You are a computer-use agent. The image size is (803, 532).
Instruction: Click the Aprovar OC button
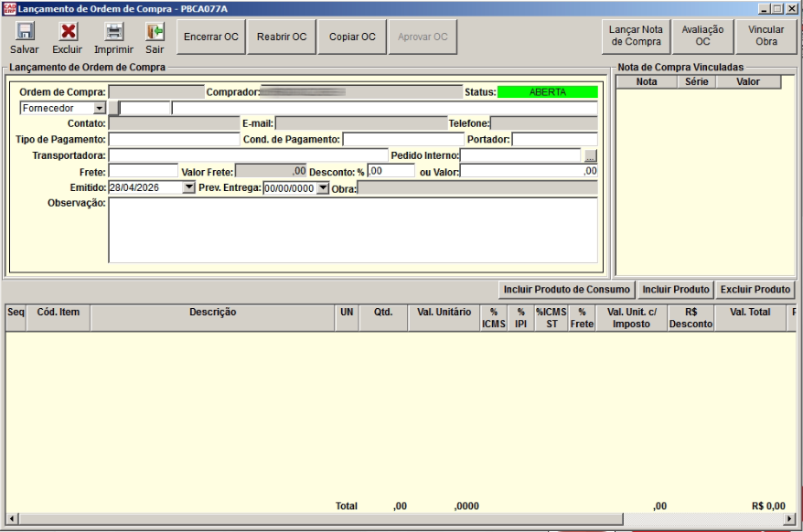(423, 37)
